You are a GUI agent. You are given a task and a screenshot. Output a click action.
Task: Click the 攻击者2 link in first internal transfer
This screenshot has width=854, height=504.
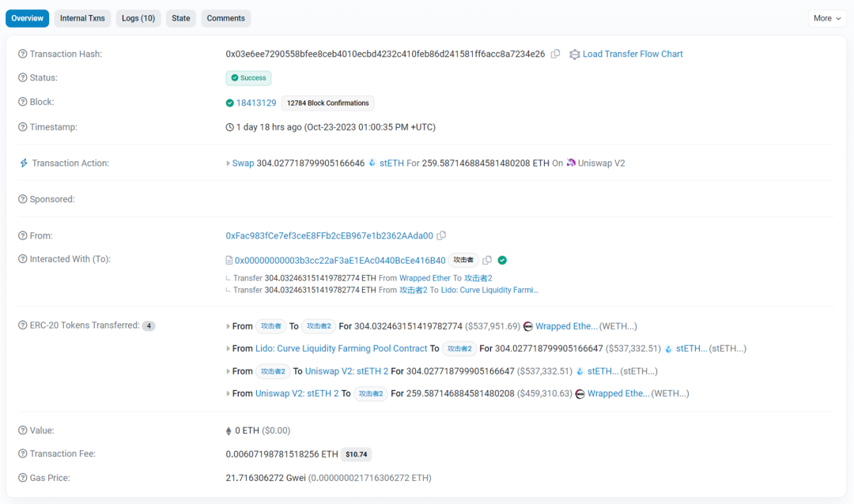tap(478, 278)
